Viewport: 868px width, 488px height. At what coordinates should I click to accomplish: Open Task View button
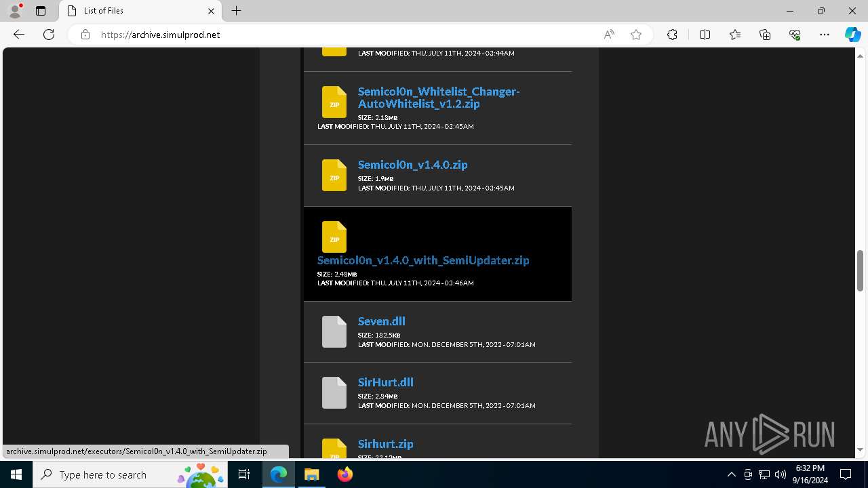point(244,474)
